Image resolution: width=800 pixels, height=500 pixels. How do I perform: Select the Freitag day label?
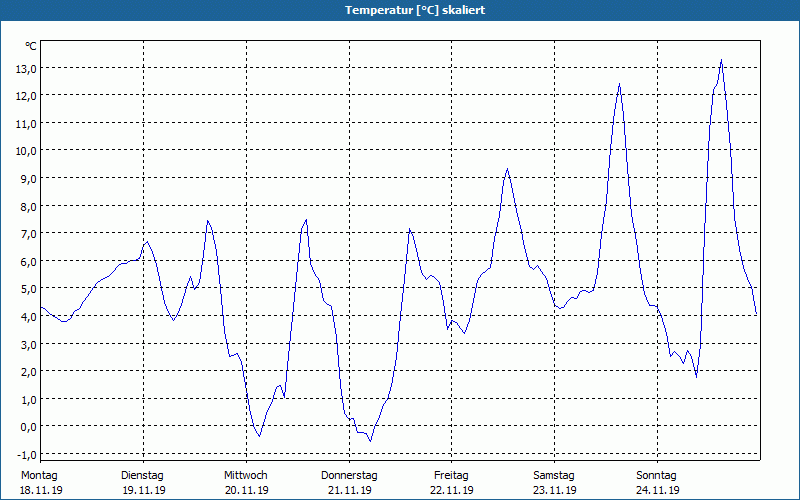pos(452,475)
